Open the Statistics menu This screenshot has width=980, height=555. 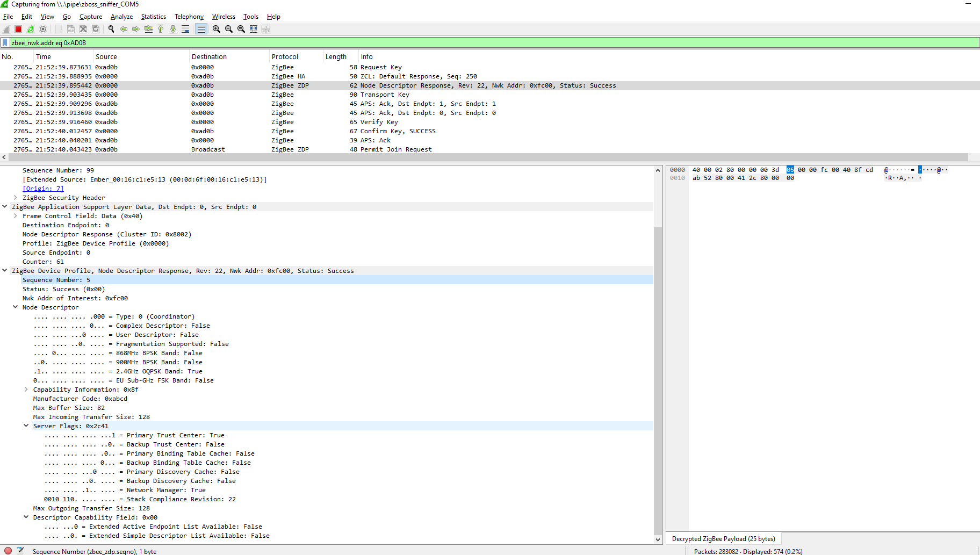click(153, 17)
